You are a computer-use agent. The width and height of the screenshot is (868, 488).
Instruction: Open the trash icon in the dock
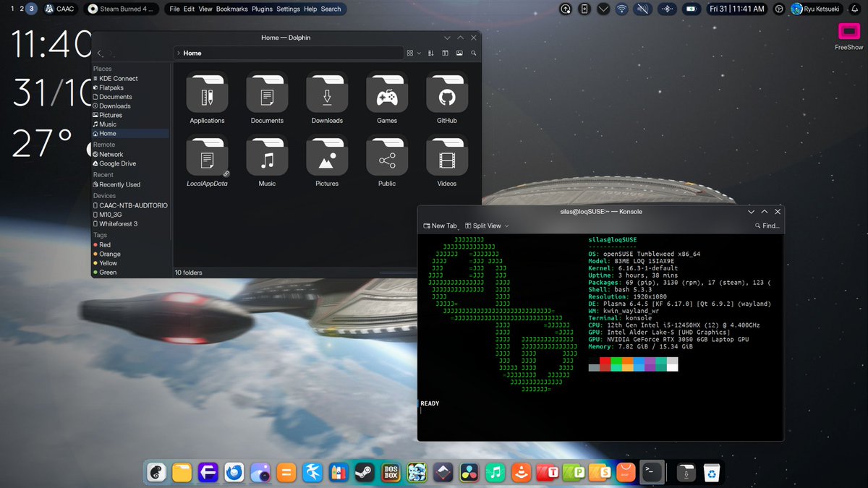tap(712, 473)
